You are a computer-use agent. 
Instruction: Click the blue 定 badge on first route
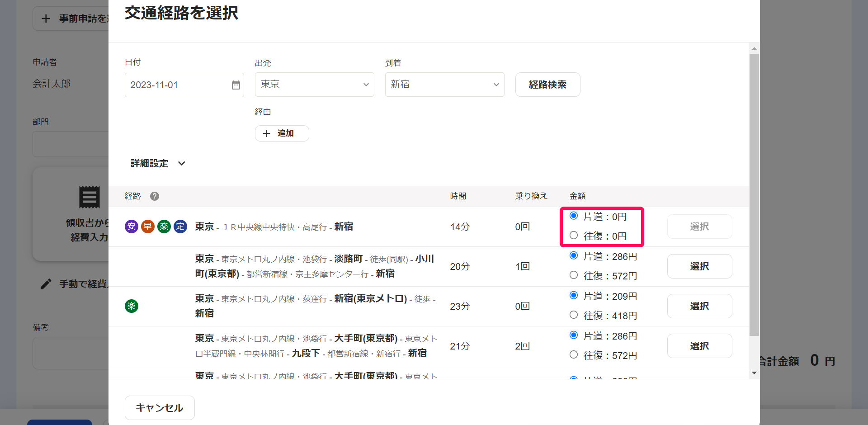click(x=180, y=227)
